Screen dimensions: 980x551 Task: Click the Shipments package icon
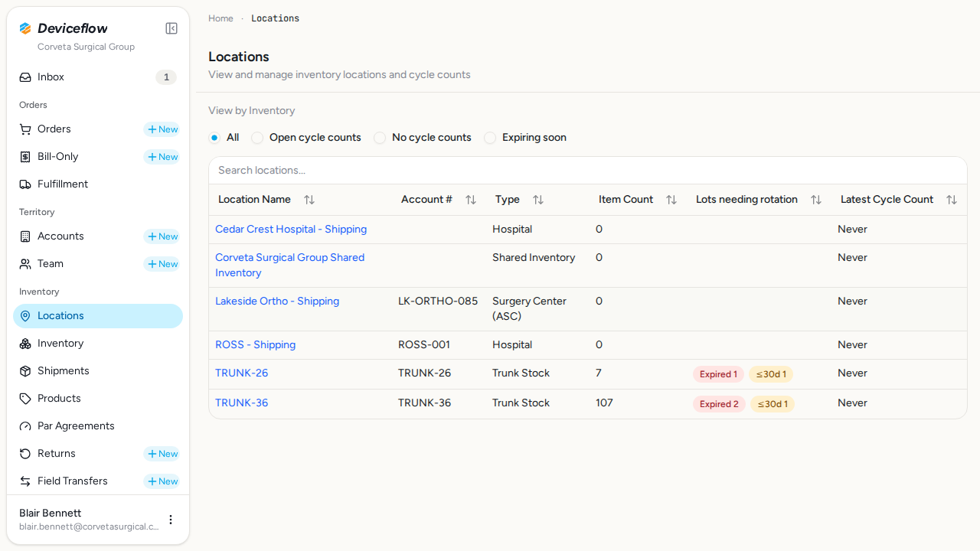[x=25, y=371]
